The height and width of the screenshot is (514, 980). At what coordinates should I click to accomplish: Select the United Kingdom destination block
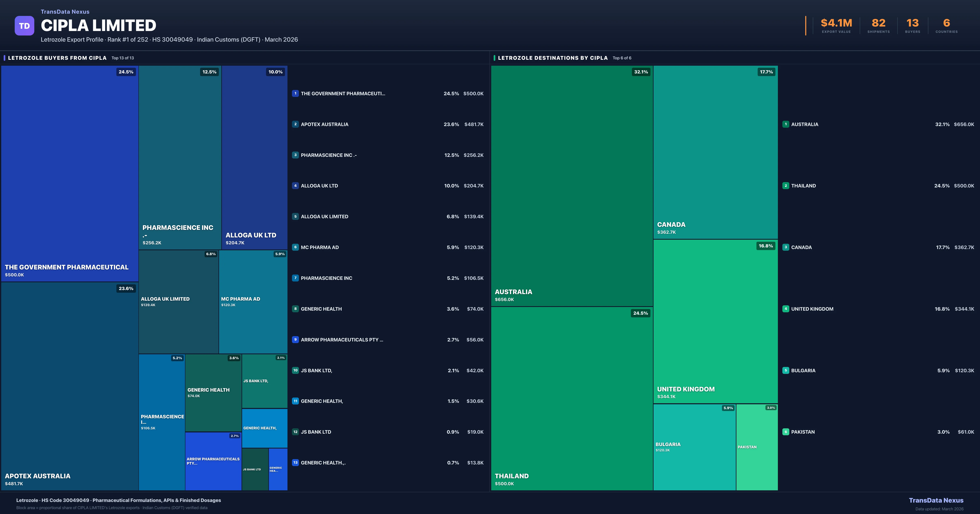[x=715, y=321]
